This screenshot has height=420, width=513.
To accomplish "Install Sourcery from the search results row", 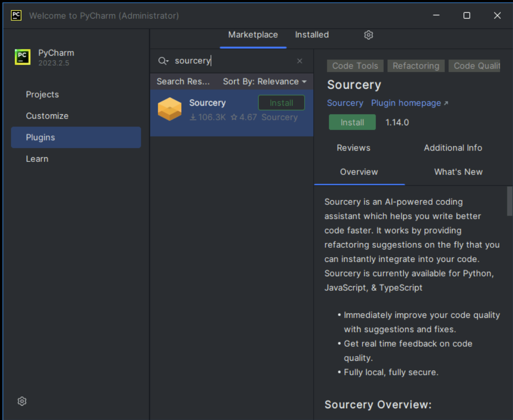I will 282,103.
